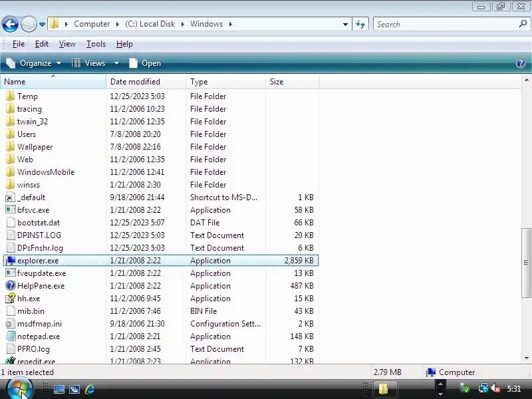Click the Configuration Sett... type cell

coord(225,324)
